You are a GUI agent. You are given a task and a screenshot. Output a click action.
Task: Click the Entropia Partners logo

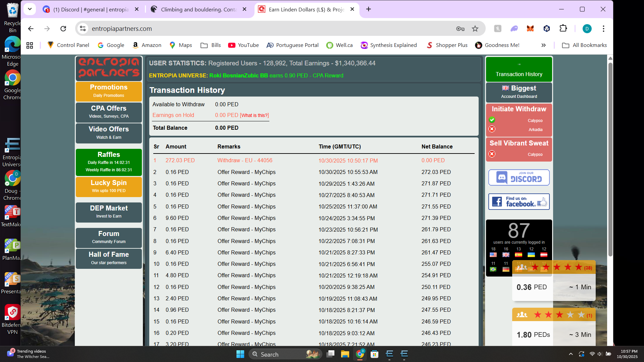tap(109, 68)
